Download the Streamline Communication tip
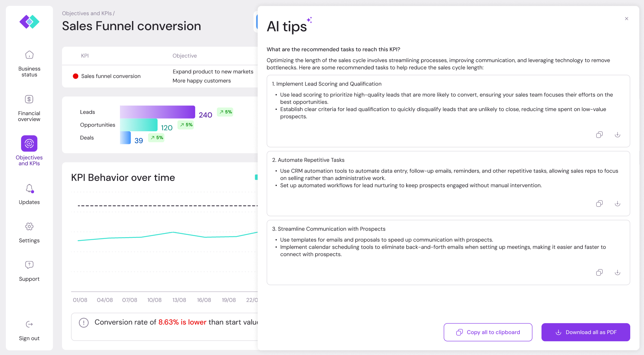This screenshot has height=355, width=644. [x=618, y=273]
